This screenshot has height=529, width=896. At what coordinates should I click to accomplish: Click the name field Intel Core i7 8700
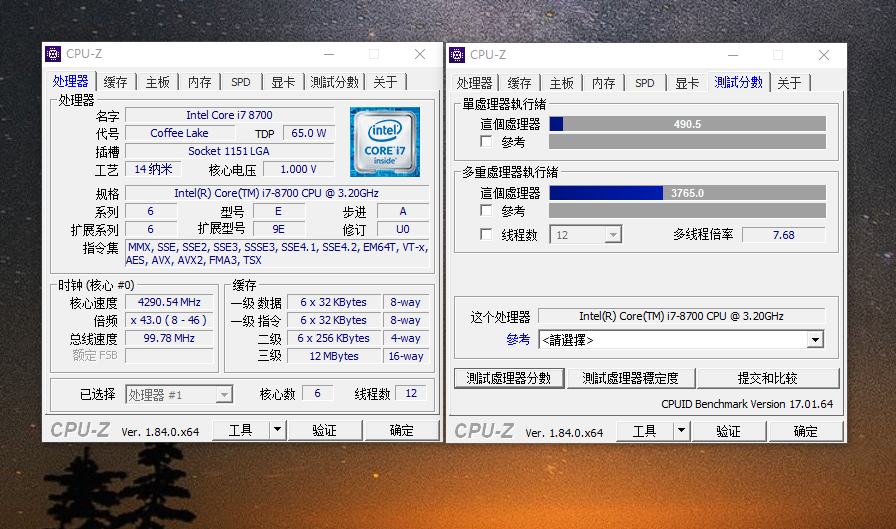pos(230,115)
